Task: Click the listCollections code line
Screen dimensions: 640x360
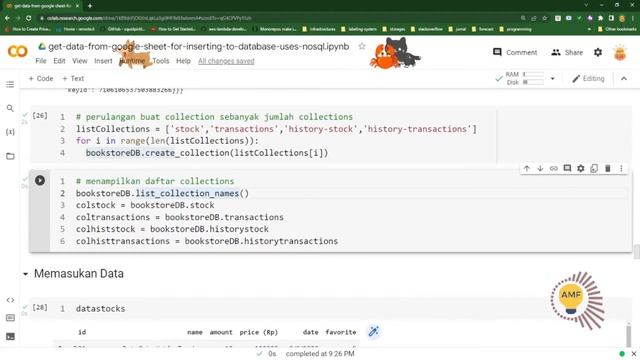Action: click(276, 129)
